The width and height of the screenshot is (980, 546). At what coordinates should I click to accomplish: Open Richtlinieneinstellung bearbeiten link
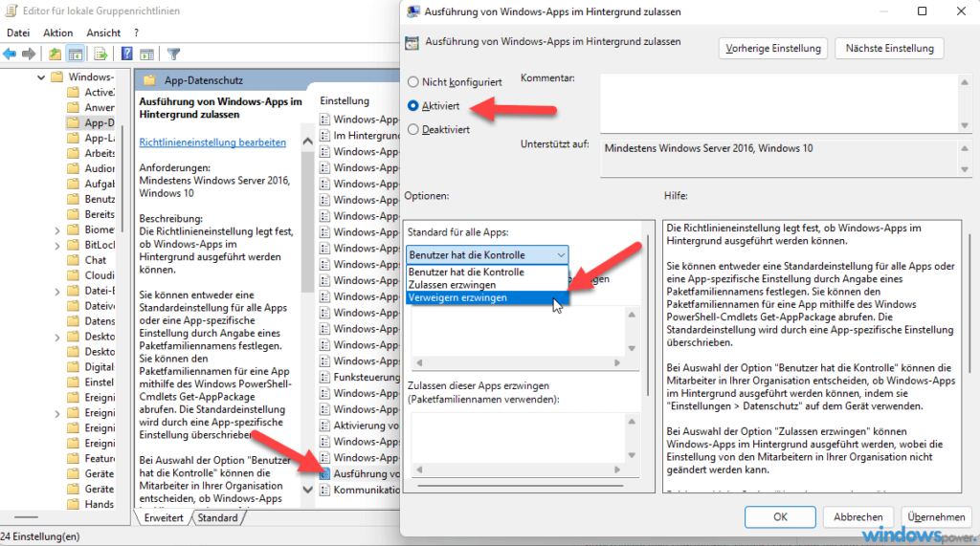[x=212, y=142]
